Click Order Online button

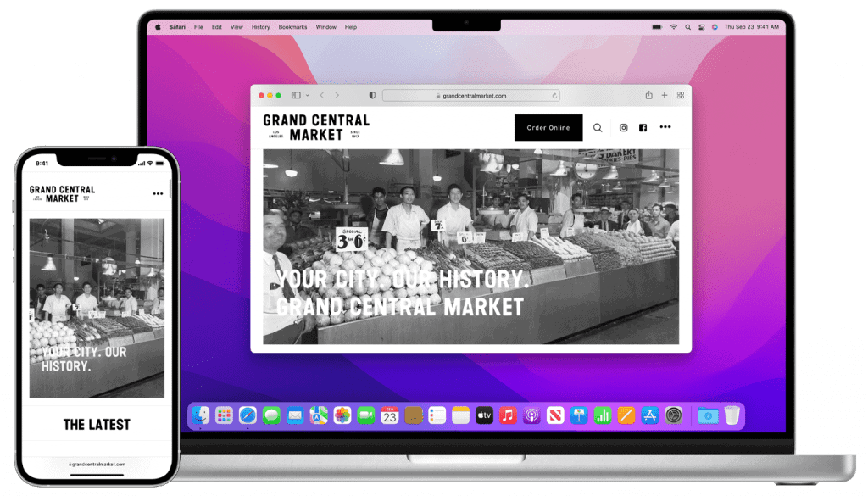(x=548, y=127)
